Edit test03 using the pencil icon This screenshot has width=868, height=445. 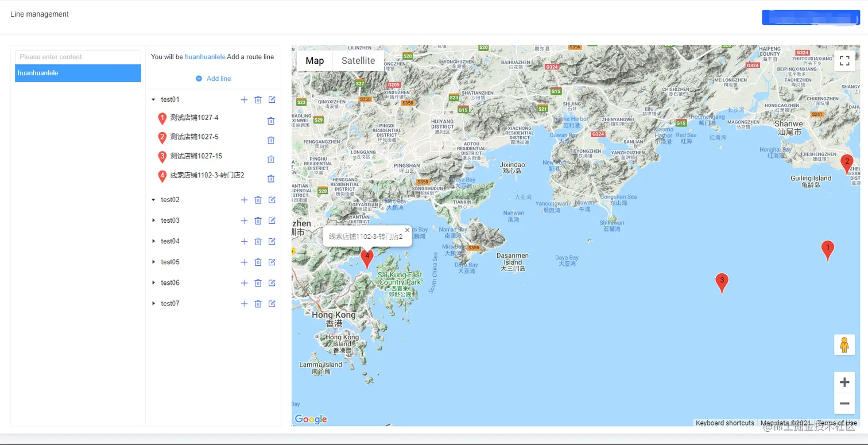click(x=272, y=220)
